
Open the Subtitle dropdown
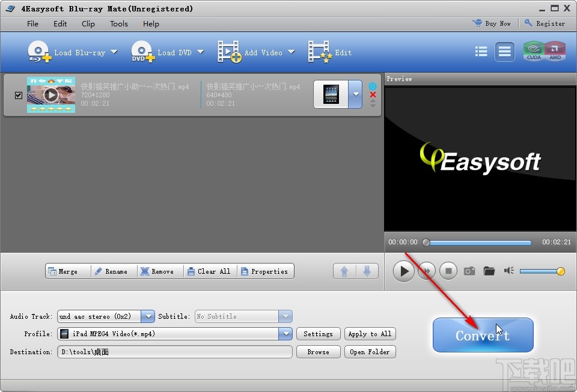tap(285, 316)
